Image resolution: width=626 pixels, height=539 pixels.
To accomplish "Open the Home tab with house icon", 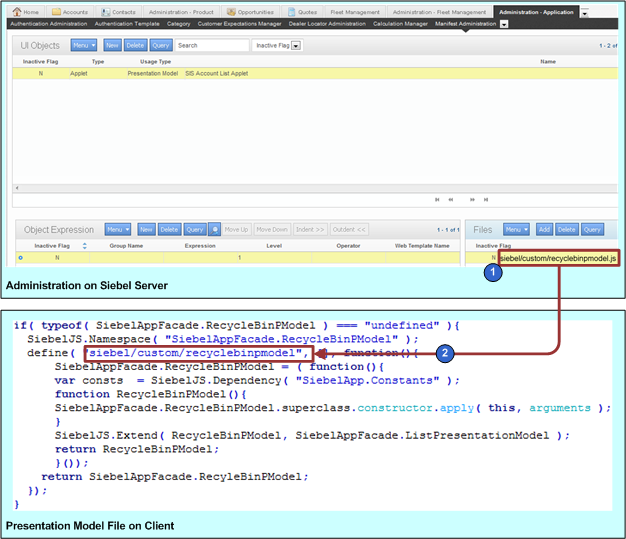I will pyautogui.click(x=26, y=12).
